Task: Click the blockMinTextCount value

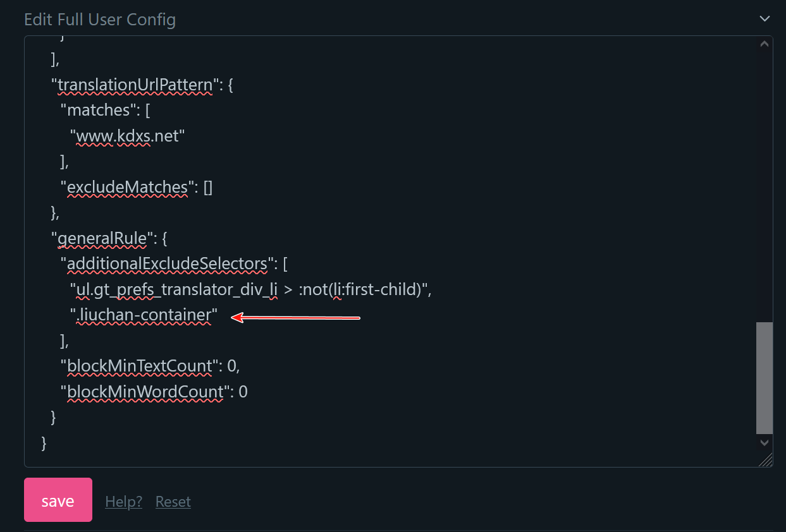Action: [x=231, y=366]
